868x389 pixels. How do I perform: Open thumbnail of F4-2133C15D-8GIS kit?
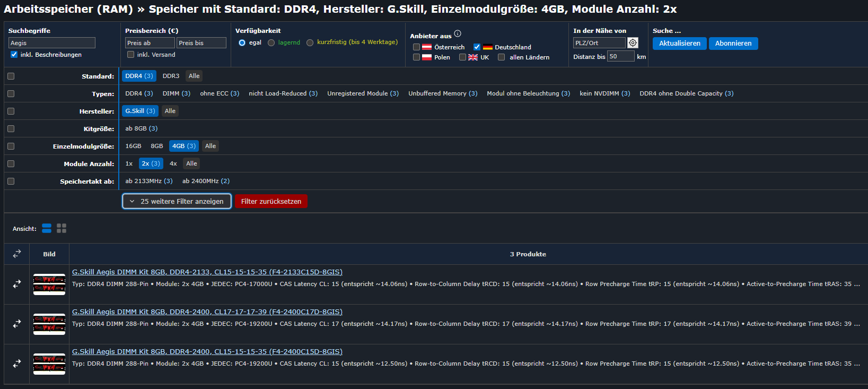point(49,284)
